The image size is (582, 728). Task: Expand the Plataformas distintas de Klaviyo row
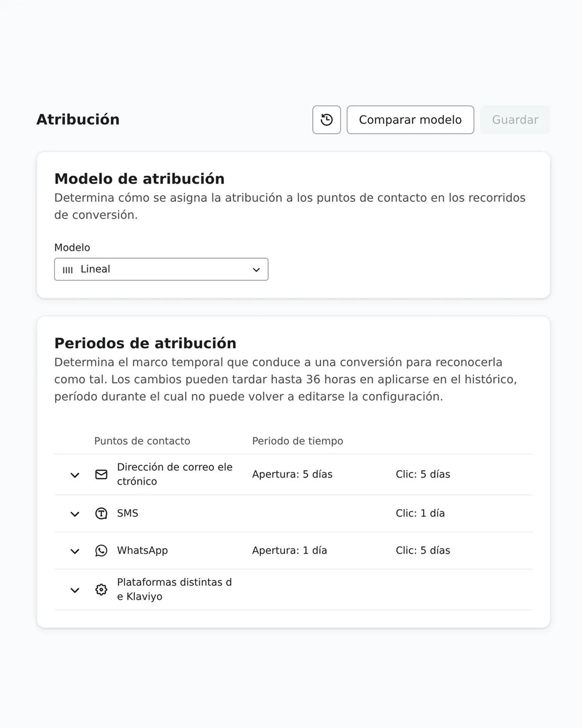click(75, 590)
